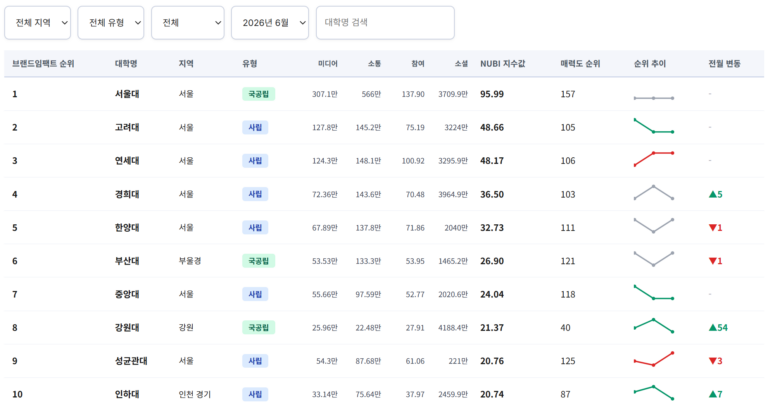Click 사립 badge in 중앙대 row
This screenshot has height=406, width=768.
click(255, 294)
